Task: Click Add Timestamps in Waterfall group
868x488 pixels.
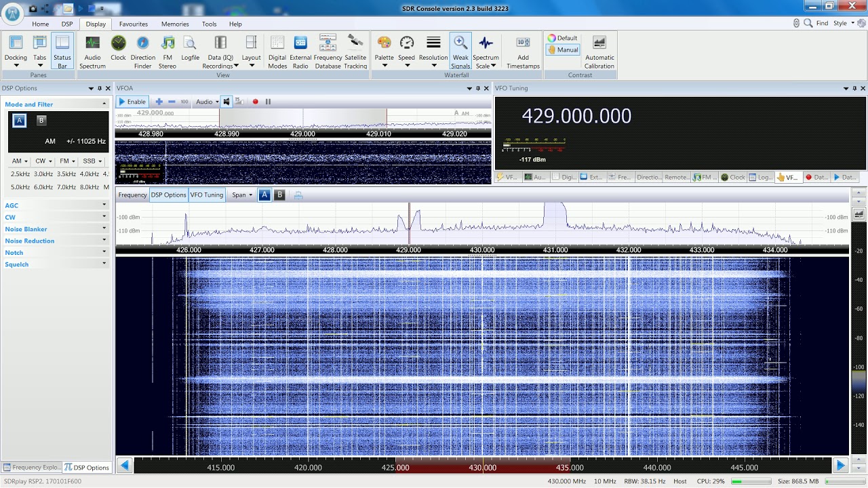Action: [523, 51]
